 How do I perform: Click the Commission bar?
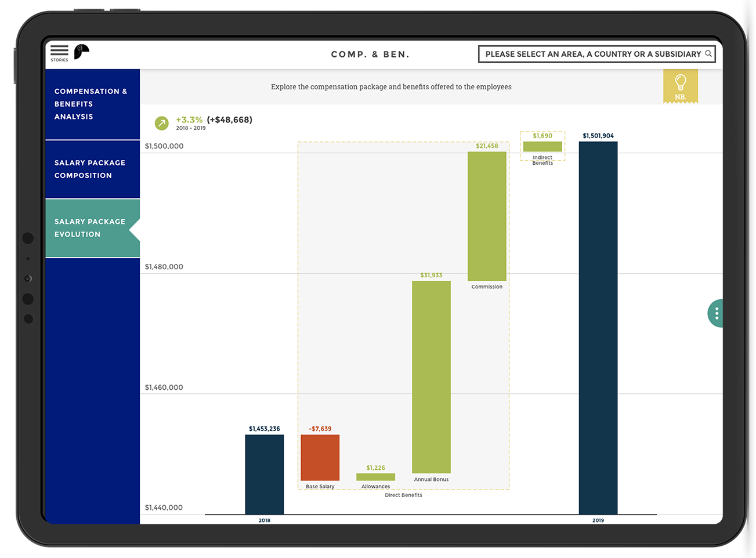point(487,216)
